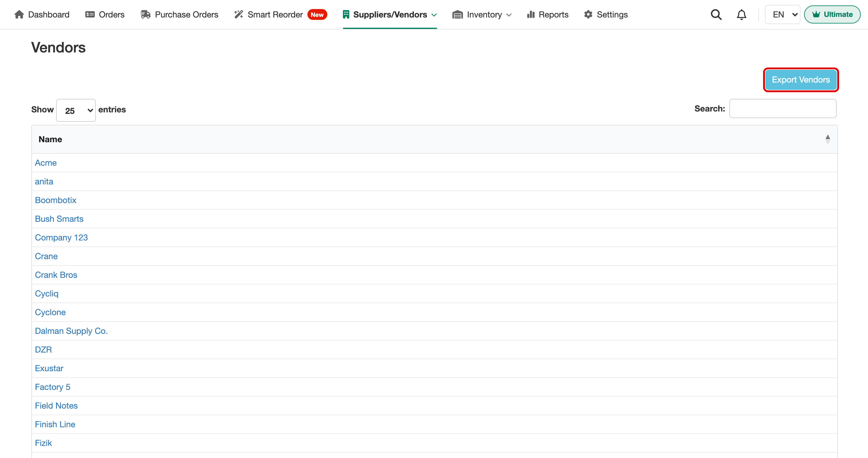
Task: Expand the Inventory menu chevron
Action: click(x=509, y=15)
